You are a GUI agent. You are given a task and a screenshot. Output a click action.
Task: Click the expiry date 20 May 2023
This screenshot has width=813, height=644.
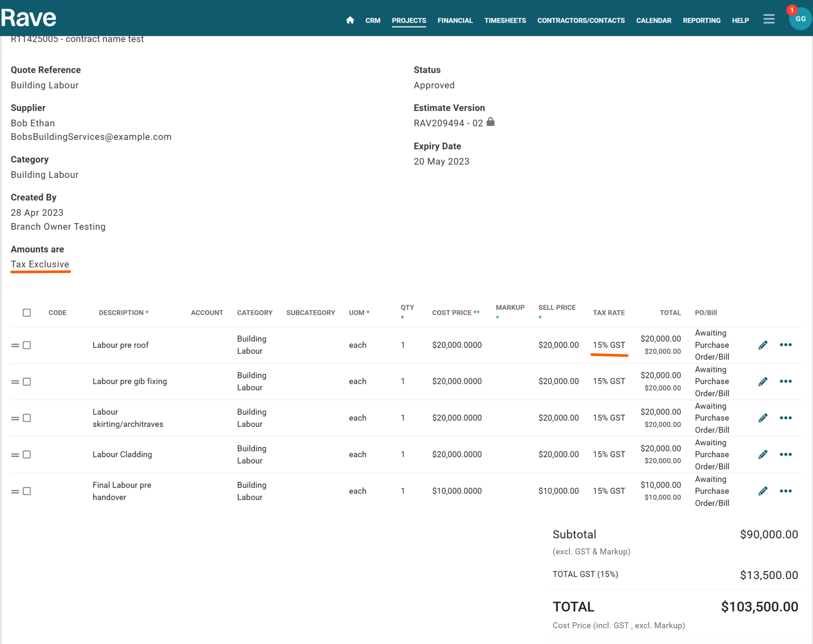pyautogui.click(x=441, y=161)
